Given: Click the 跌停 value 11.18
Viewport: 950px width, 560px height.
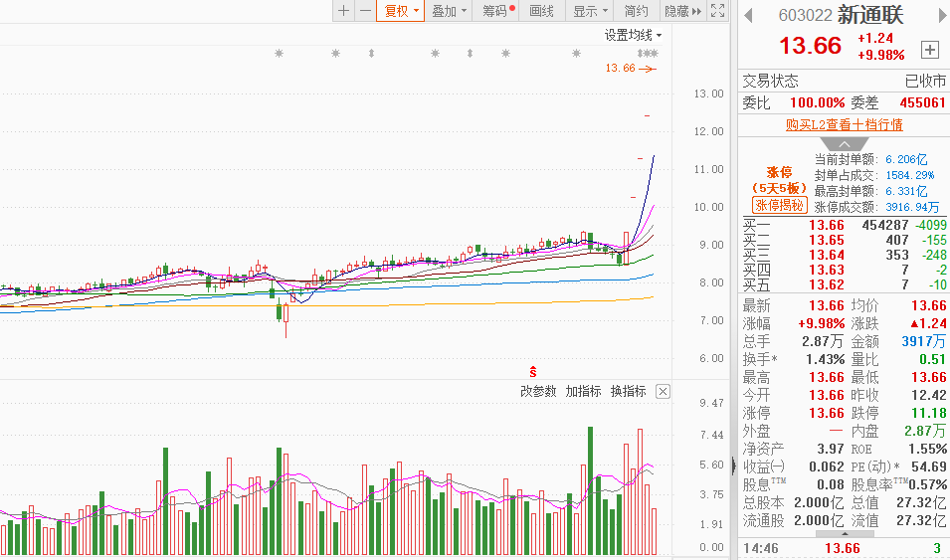Looking at the screenshot, I should pos(929,414).
